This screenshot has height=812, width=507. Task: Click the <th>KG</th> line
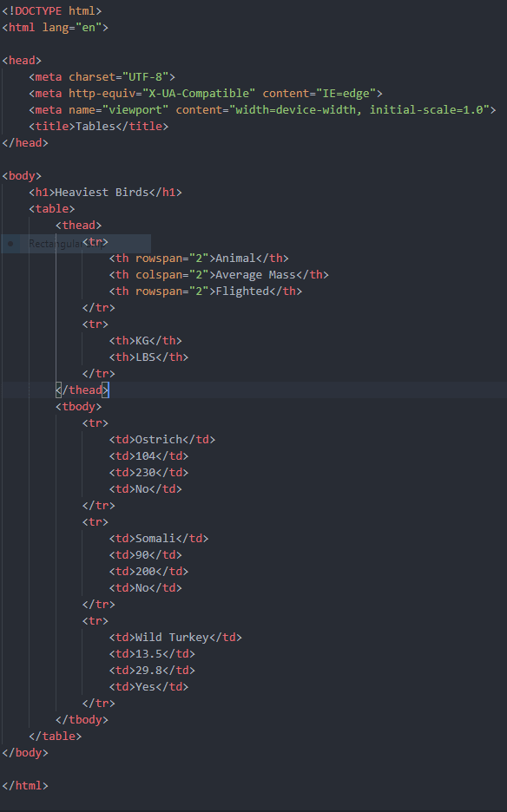click(145, 341)
